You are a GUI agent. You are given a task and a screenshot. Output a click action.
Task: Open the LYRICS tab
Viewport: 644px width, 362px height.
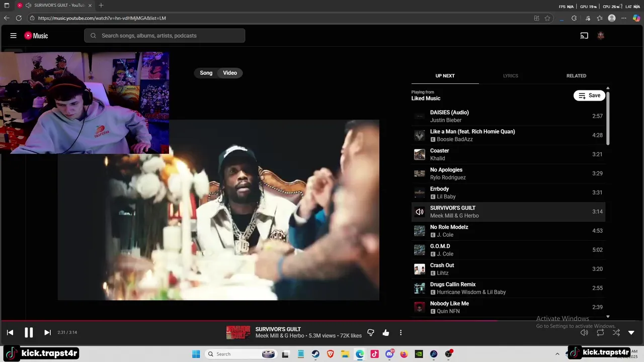(x=510, y=76)
